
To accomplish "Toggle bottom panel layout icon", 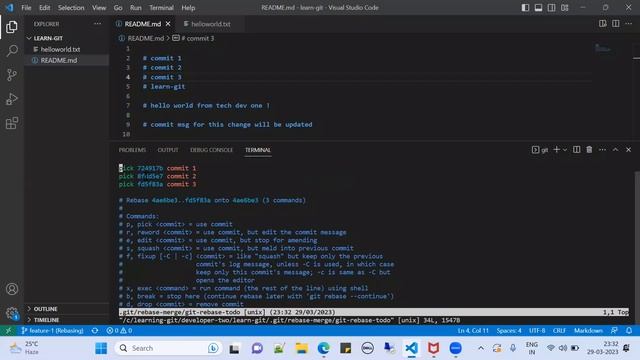I will (538, 7).
